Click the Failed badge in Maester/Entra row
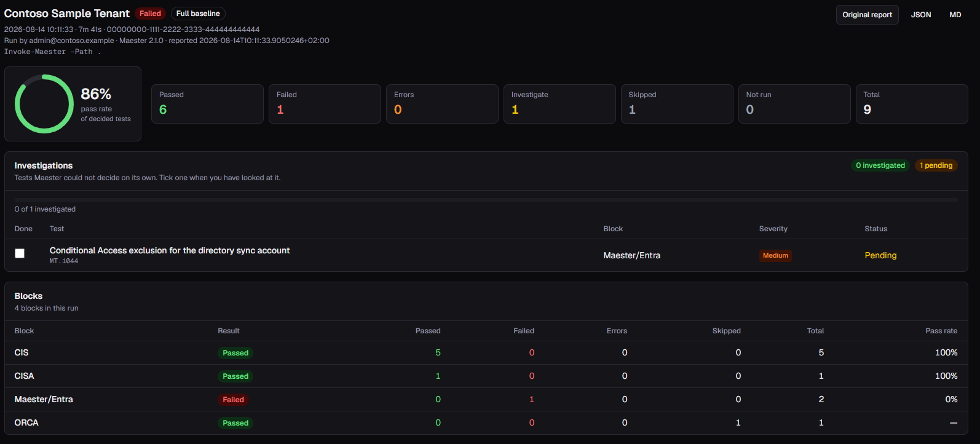 [233, 400]
